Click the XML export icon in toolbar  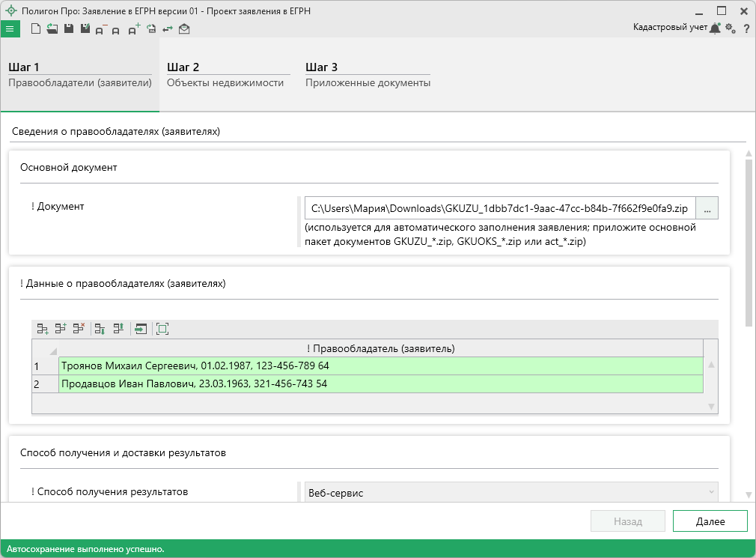(x=151, y=28)
